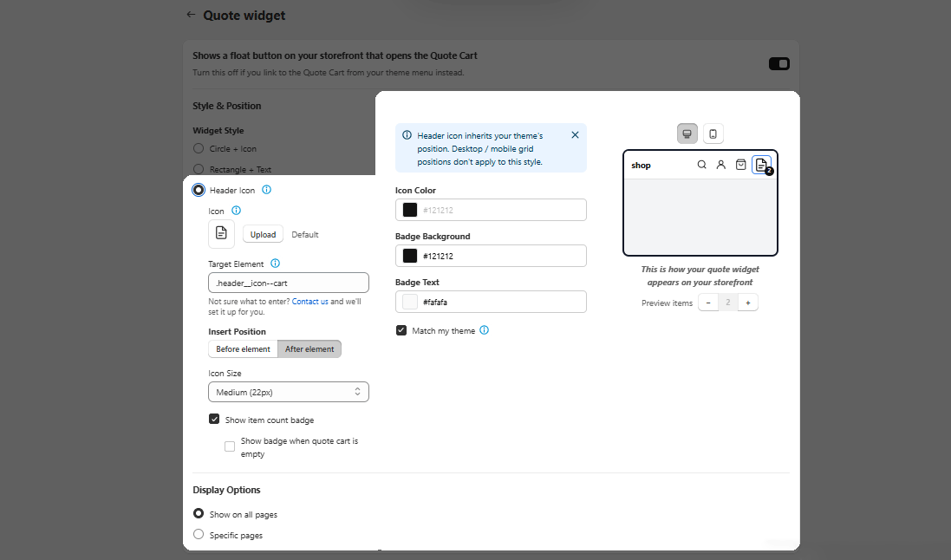Screen dimensions: 951x560
Task: Click the account icon in the preview
Action: [720, 165]
